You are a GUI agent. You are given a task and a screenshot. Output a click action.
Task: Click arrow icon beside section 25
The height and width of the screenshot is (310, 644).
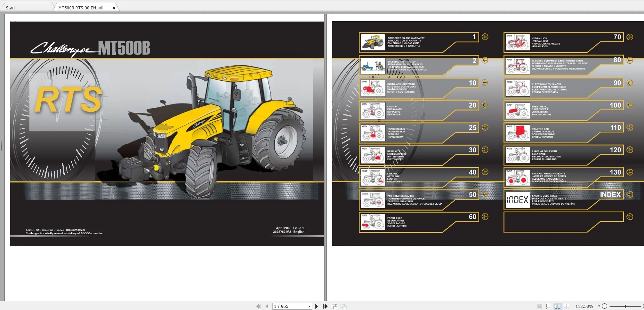(485, 127)
